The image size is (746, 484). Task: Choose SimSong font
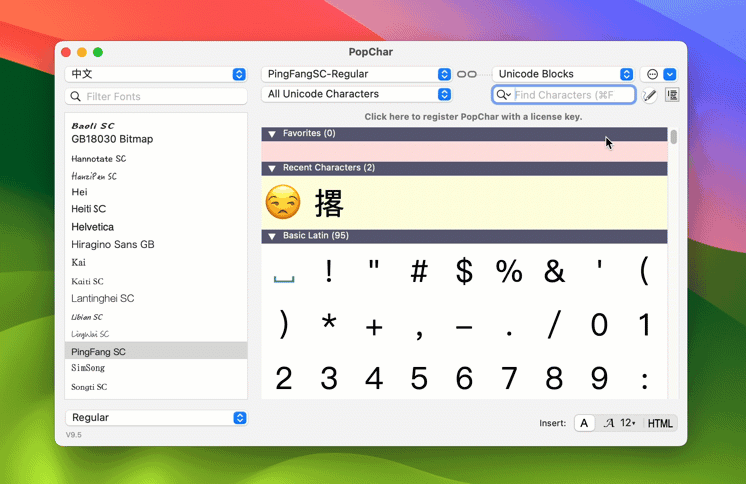click(x=88, y=368)
